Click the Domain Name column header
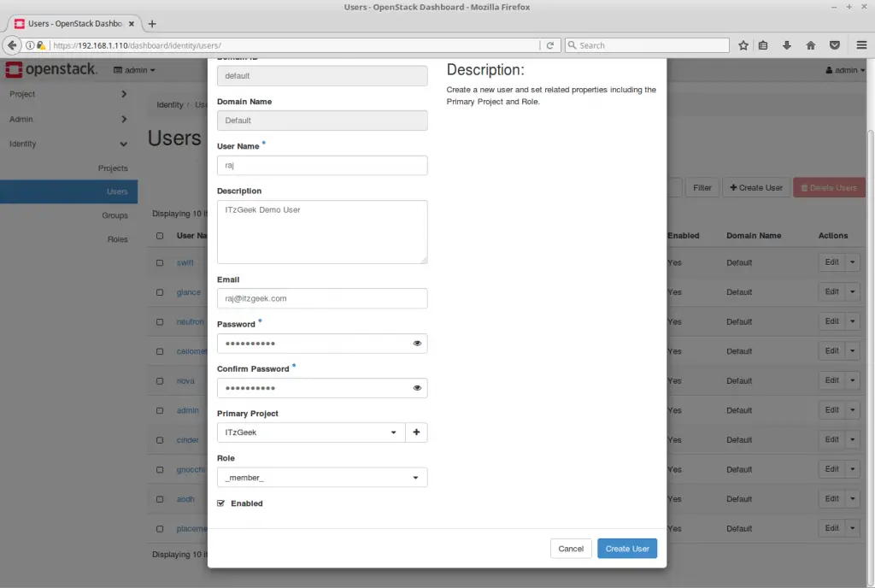Viewport: 875px width, 588px height. pos(754,236)
